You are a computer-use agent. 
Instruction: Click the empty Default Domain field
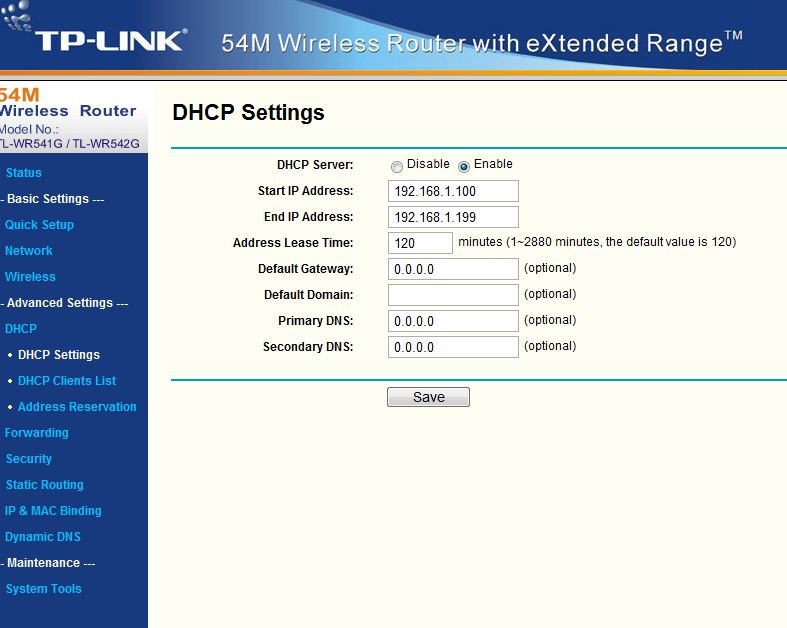(x=453, y=295)
